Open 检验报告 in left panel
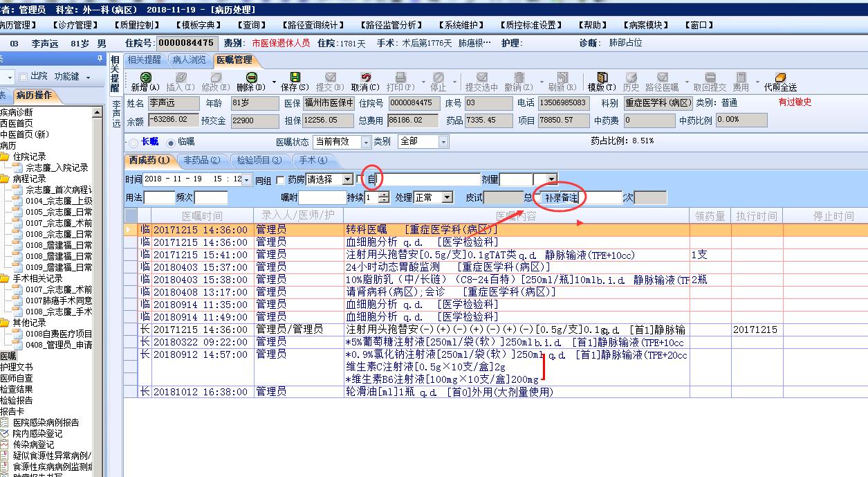 point(17,400)
